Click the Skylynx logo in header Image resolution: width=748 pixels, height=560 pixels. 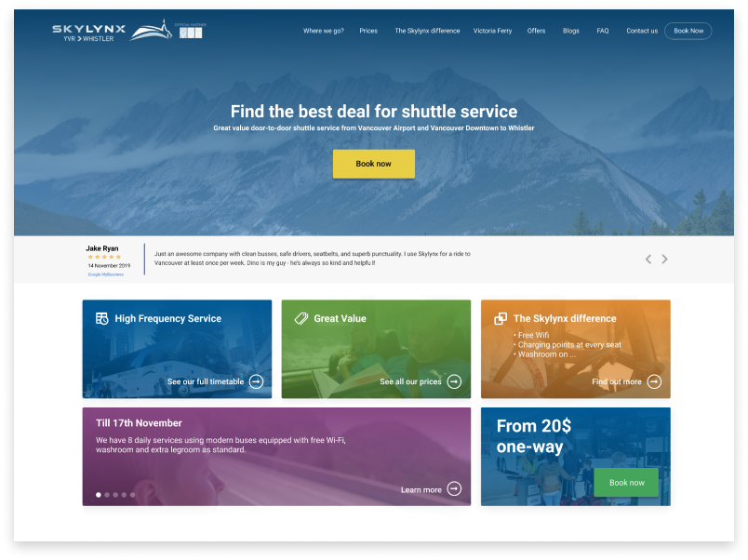[88, 31]
